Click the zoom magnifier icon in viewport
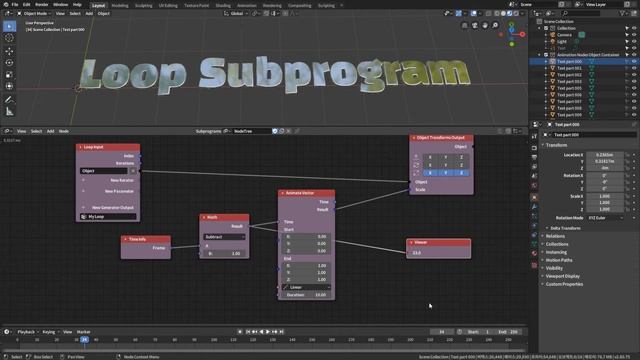 495,25
